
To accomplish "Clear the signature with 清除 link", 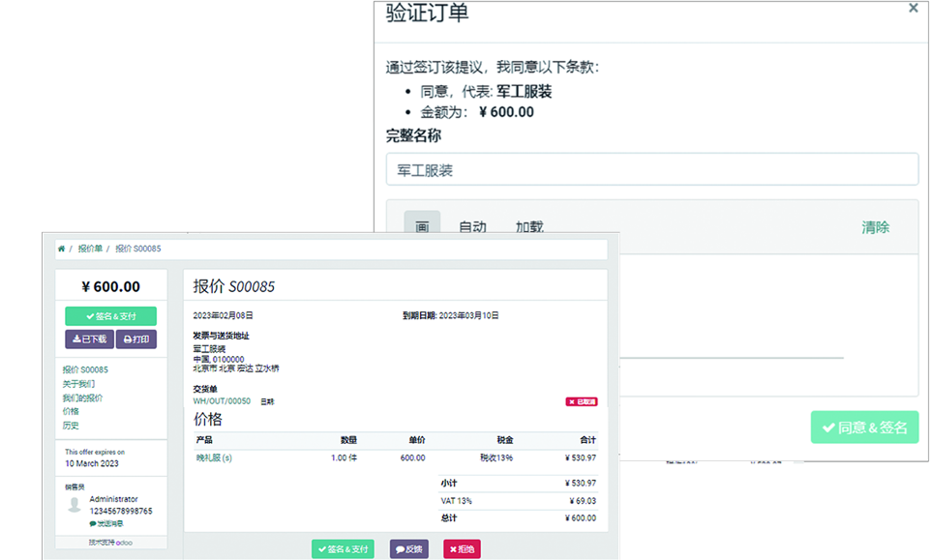I will [x=875, y=227].
